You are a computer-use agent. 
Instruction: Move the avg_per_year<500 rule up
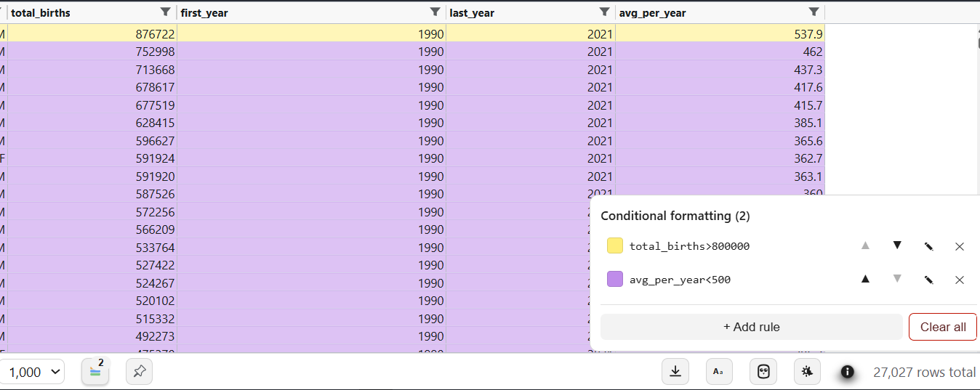pyautogui.click(x=865, y=279)
